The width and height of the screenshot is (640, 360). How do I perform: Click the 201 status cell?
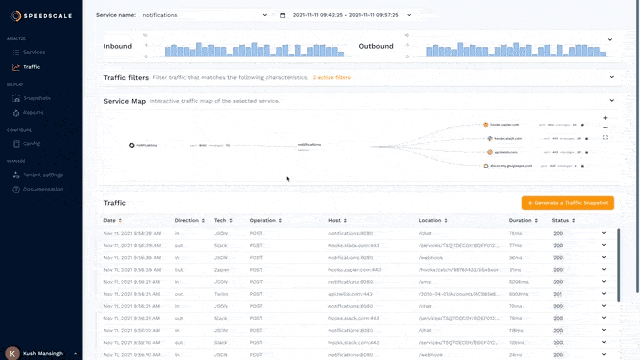pos(558,294)
